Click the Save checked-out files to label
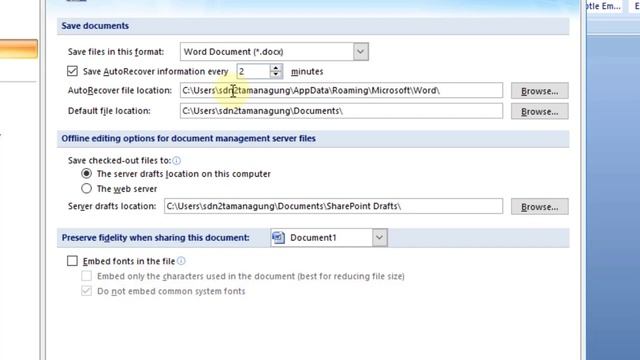640x360 pixels. pos(119,160)
